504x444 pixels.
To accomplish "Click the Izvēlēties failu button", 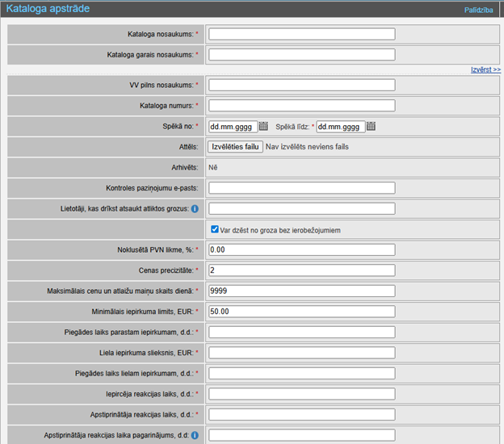I will 236,147.
